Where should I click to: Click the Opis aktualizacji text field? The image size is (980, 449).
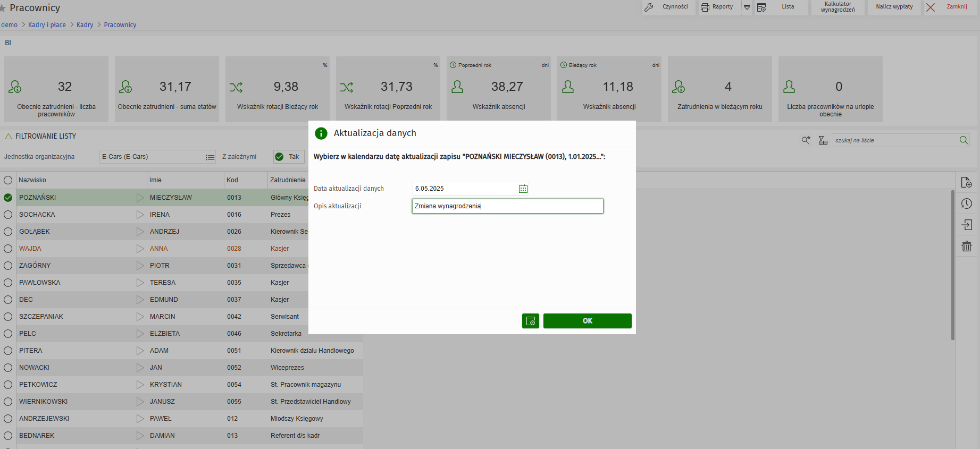click(x=507, y=206)
